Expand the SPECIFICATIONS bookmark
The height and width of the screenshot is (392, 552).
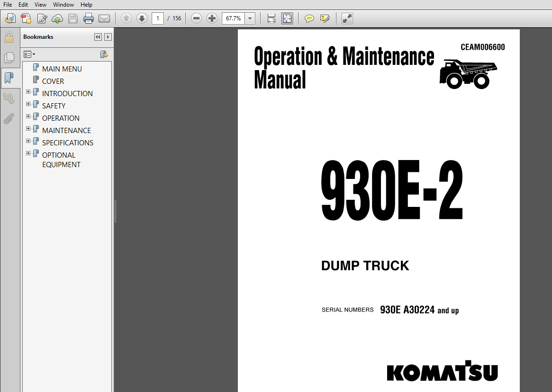point(28,141)
